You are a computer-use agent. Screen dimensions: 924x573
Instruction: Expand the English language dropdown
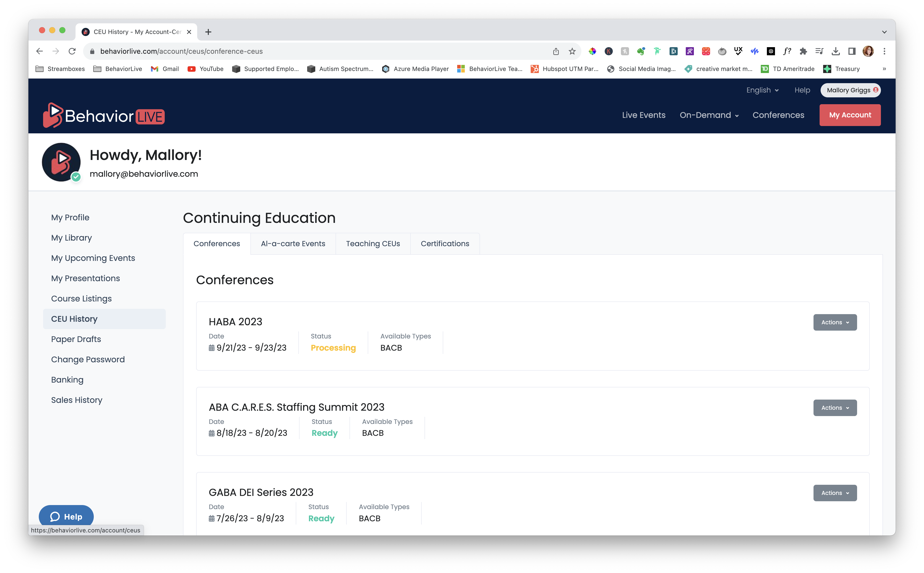click(762, 90)
